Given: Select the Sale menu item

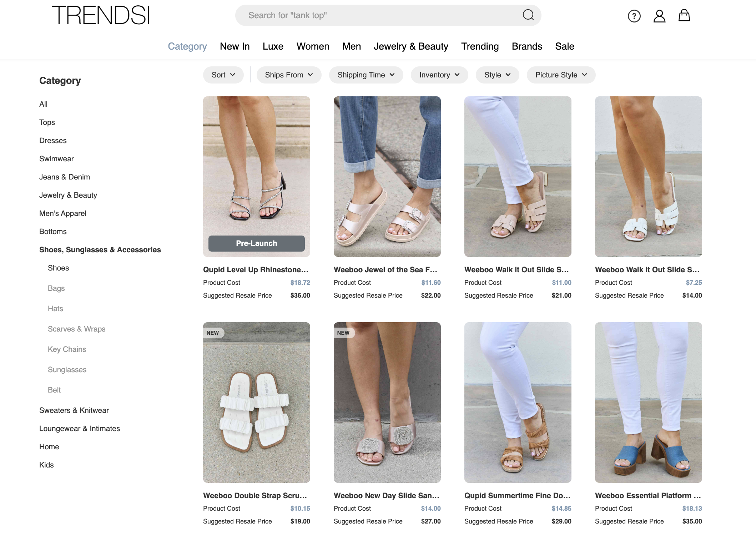Looking at the screenshot, I should (565, 46).
